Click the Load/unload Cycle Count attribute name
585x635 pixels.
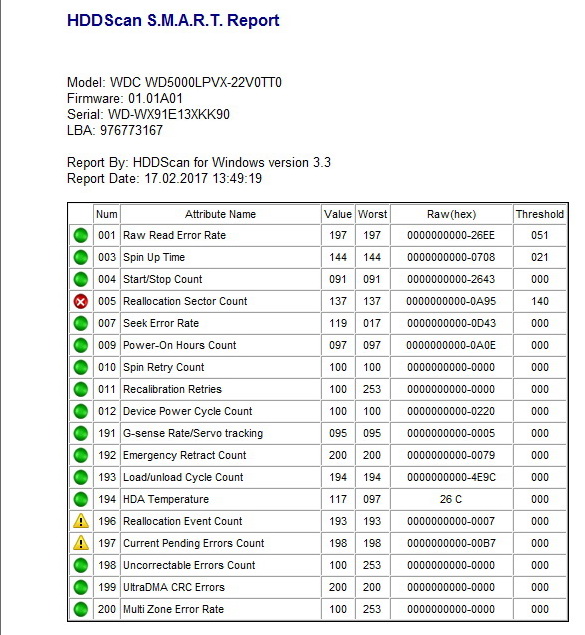(183, 477)
